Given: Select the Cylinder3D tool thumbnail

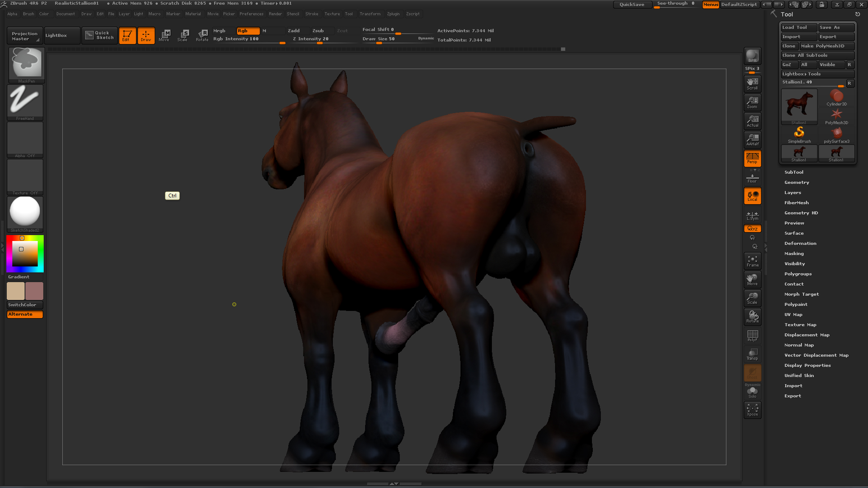Looking at the screenshot, I should click(836, 98).
